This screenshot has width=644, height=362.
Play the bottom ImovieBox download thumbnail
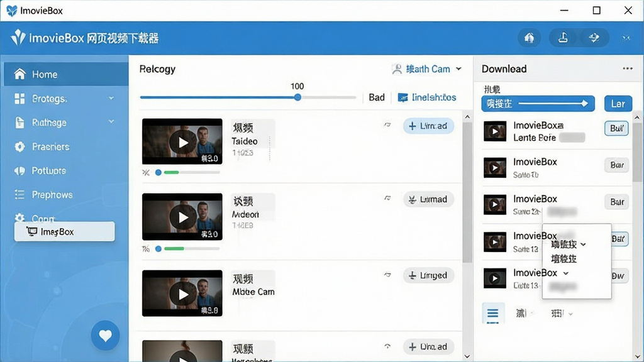[x=495, y=278]
